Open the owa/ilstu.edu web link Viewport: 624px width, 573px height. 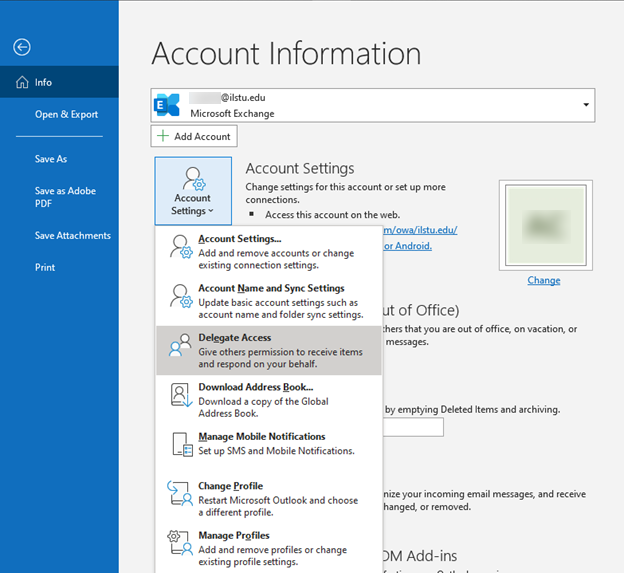point(421,230)
